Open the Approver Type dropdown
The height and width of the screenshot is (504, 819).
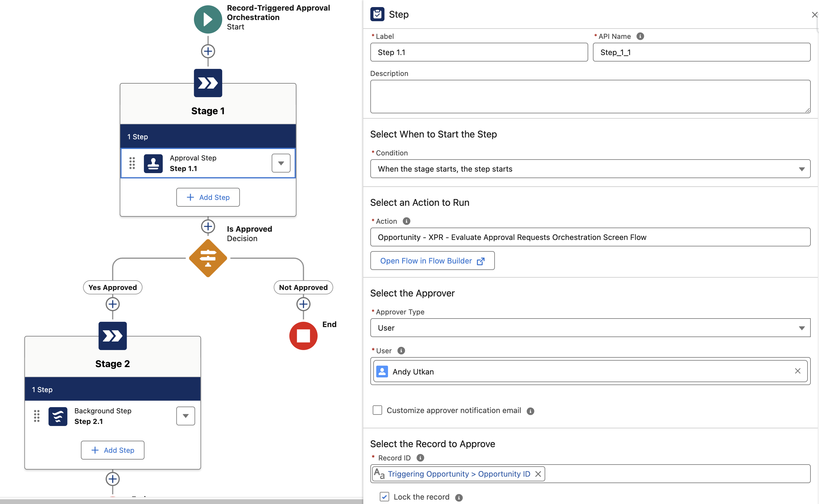click(x=590, y=328)
